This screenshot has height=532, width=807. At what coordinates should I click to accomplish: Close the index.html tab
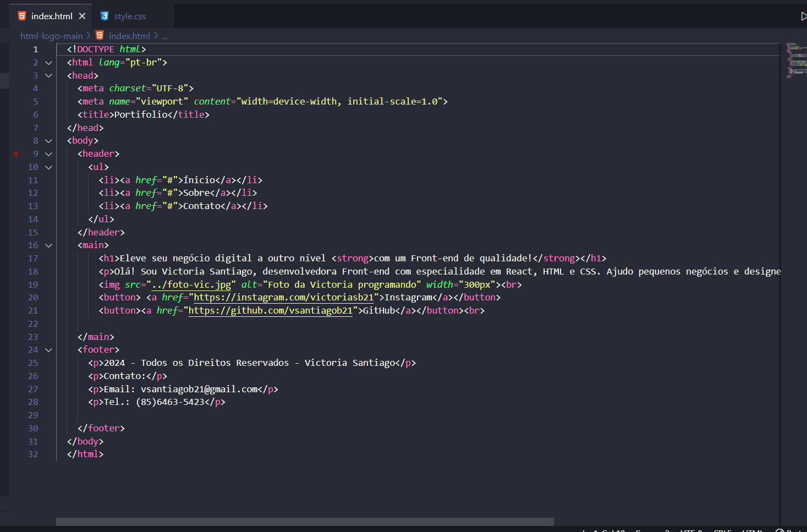[82, 17]
